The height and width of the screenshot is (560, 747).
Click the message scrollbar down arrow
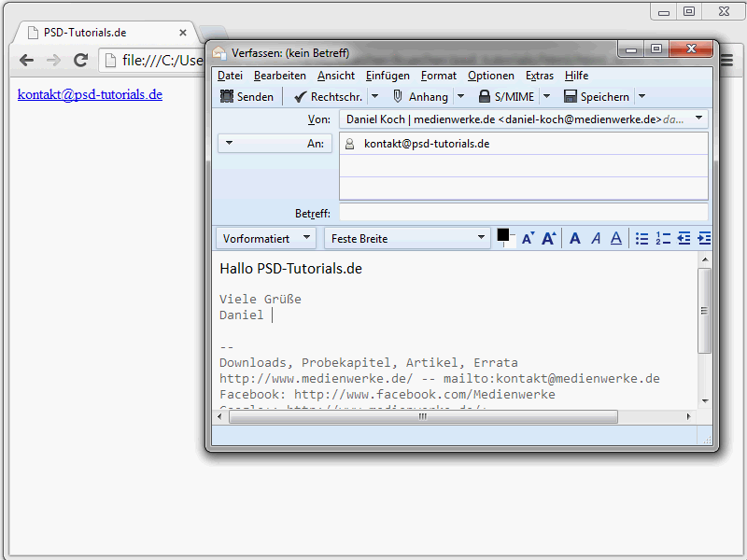click(x=705, y=401)
